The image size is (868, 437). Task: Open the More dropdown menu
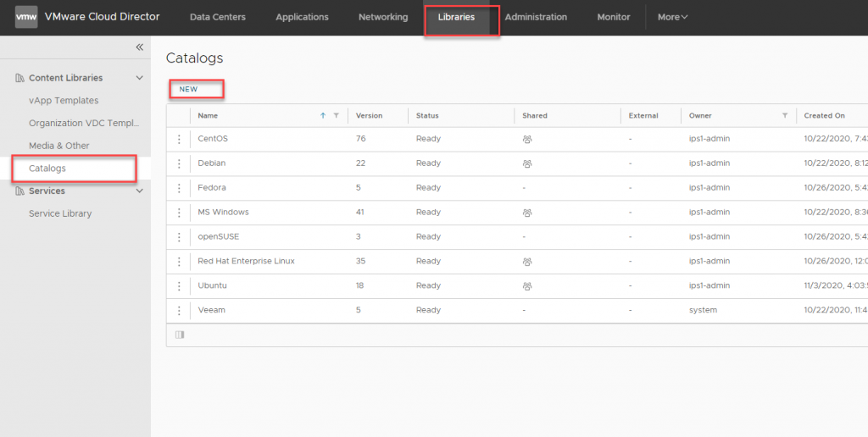[x=672, y=17]
